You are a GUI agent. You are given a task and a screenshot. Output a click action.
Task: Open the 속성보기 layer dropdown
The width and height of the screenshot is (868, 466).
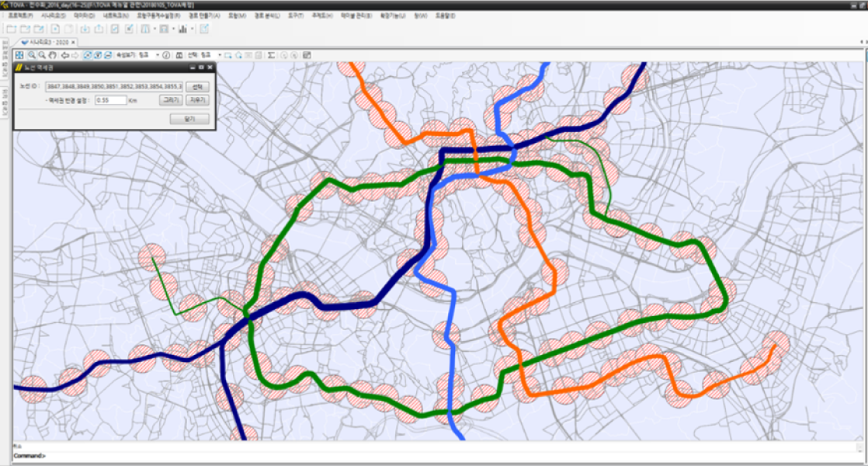157,55
